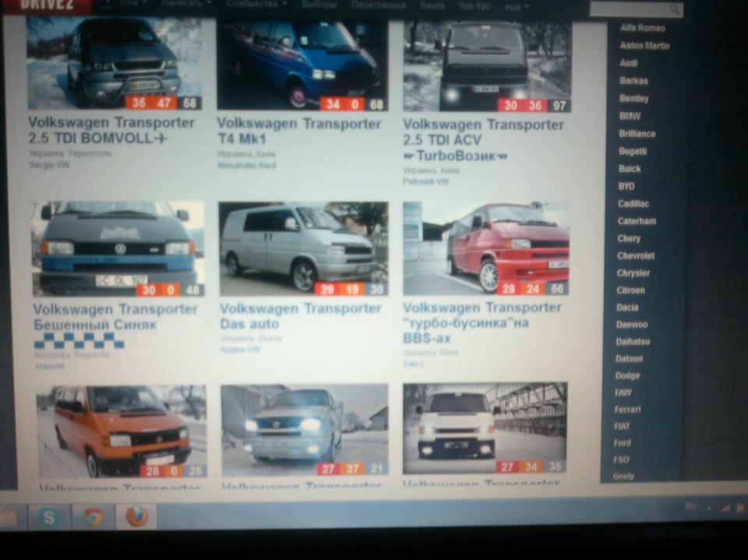Image resolution: width=748 pixels, height=560 pixels.
Task: Expand the Сообщества dropdown menu
Action: (x=256, y=4)
